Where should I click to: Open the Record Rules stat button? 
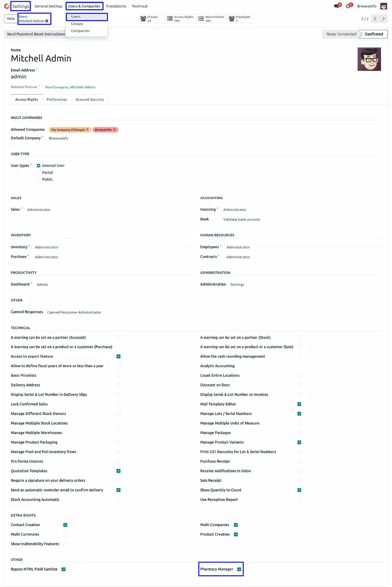(211, 19)
